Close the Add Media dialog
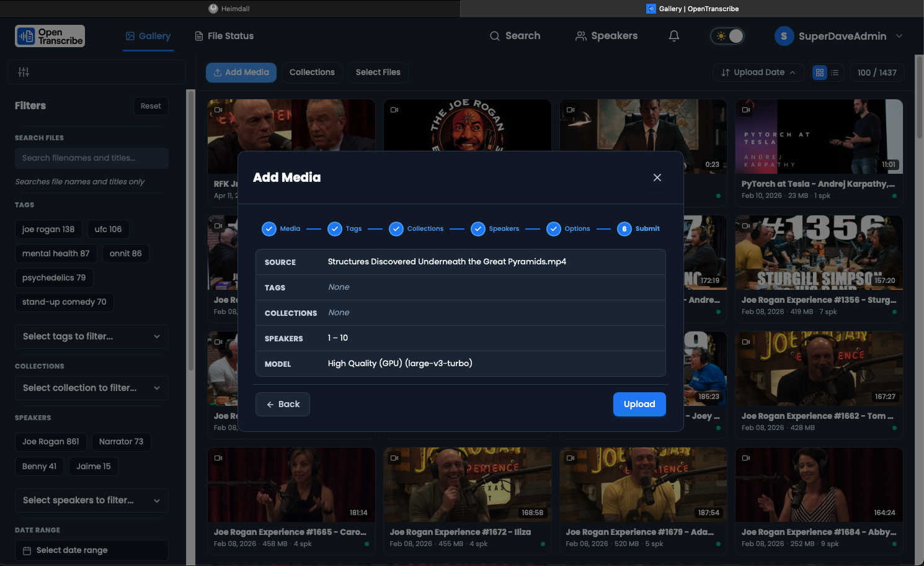 [657, 177]
